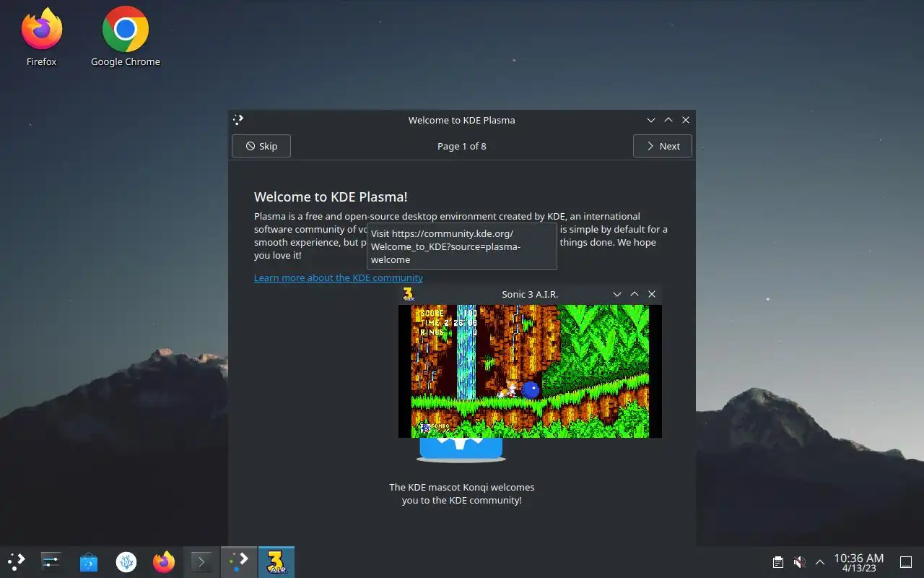924x578 pixels.
Task: Click the Welcome window title bar app icon
Action: coord(239,120)
